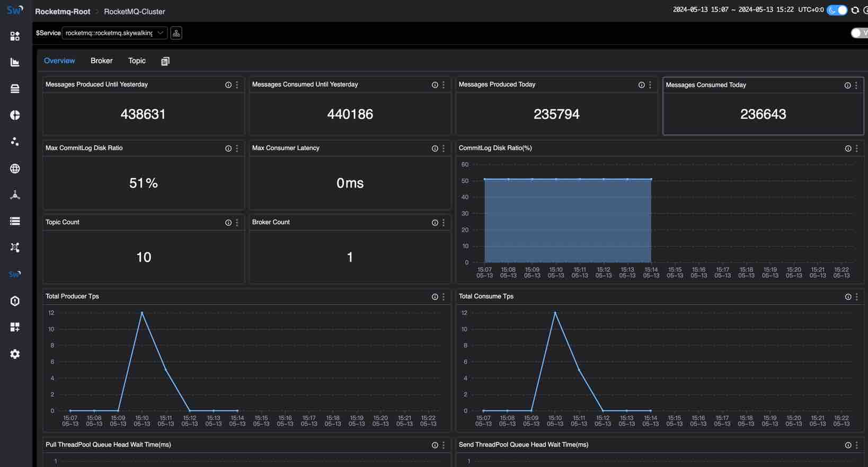868x467 pixels.
Task: Open more options for CommitLog Disk Ratio(%) chart
Action: point(856,148)
